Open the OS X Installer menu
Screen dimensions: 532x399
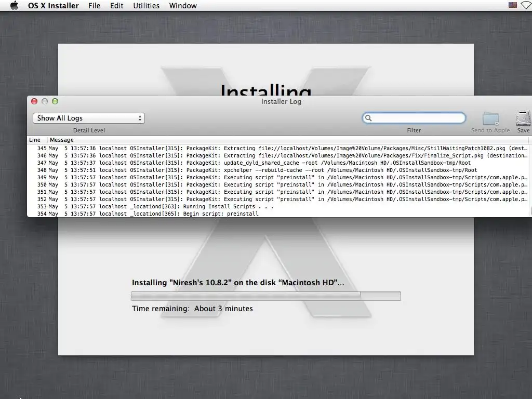(x=54, y=5)
